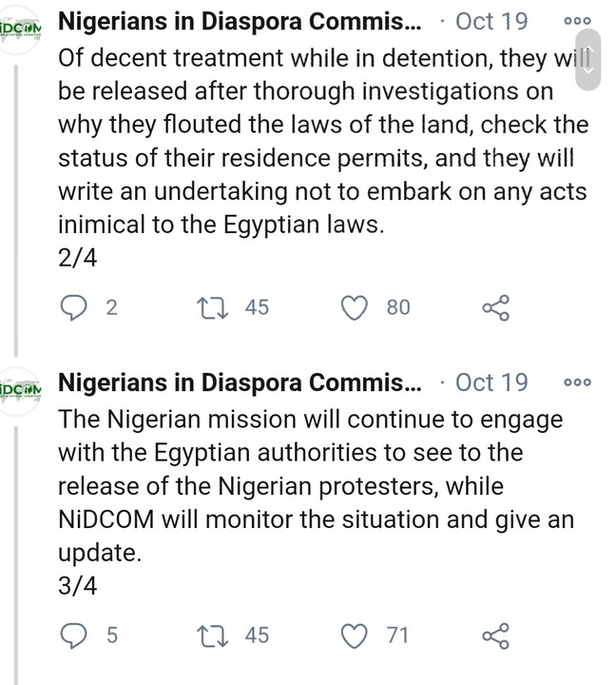Reply to the 2/4 tweet

point(74,307)
